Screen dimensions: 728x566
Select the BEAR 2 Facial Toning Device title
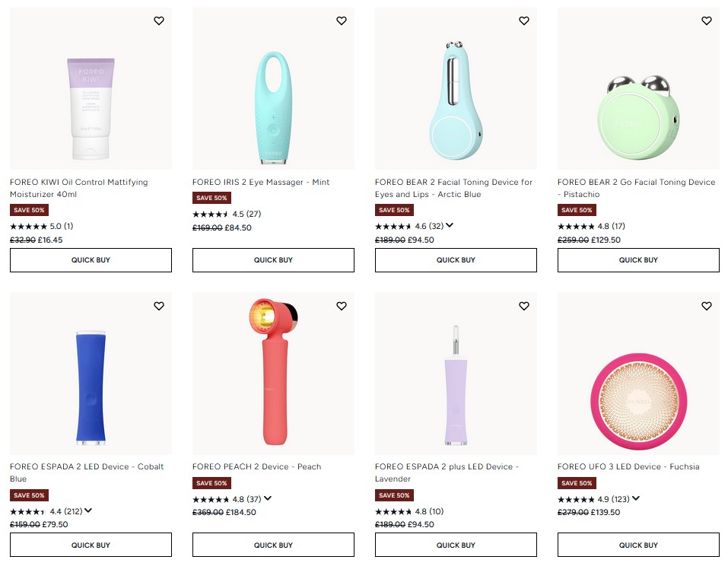[x=455, y=182]
